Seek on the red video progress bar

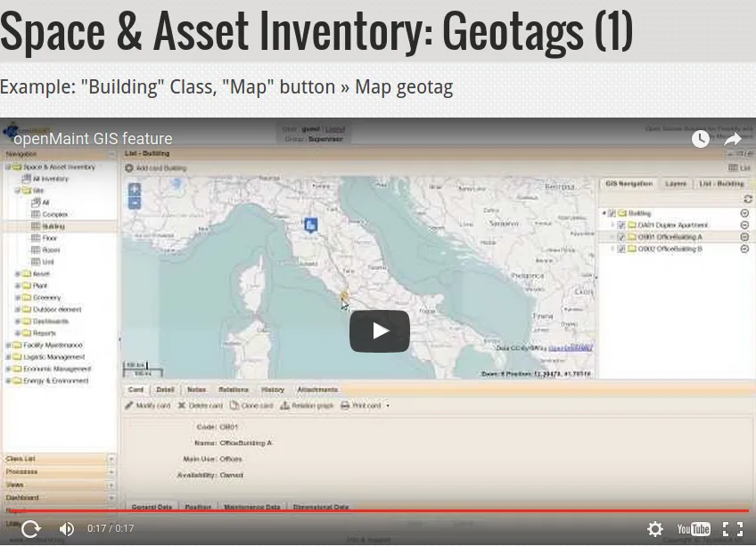(x=379, y=510)
